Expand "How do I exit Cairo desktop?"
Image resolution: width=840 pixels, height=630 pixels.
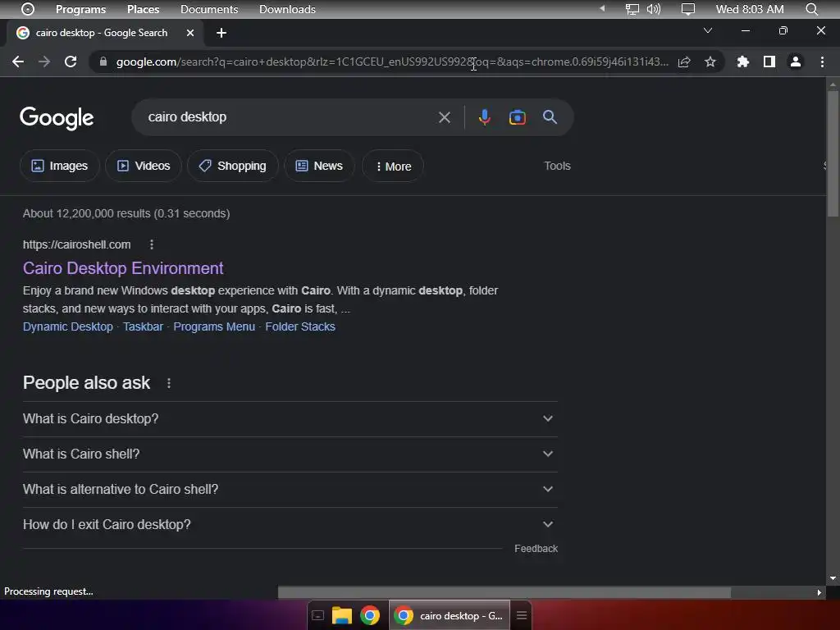tap(290, 525)
